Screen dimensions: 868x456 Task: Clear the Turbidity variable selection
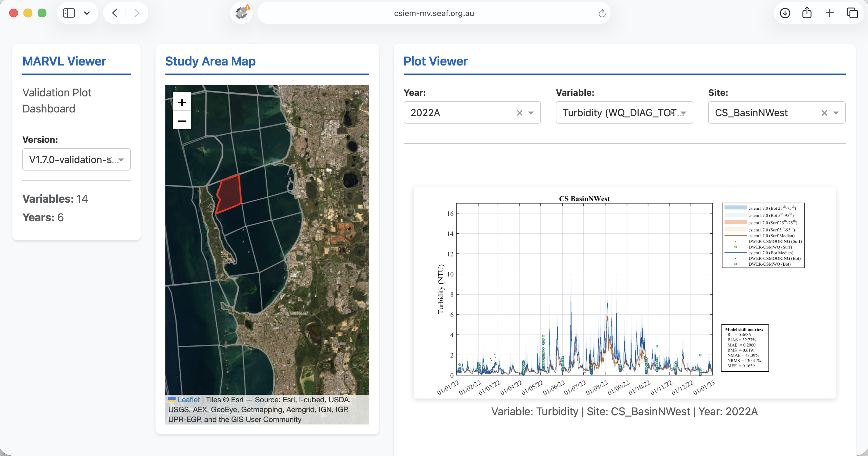pos(673,113)
